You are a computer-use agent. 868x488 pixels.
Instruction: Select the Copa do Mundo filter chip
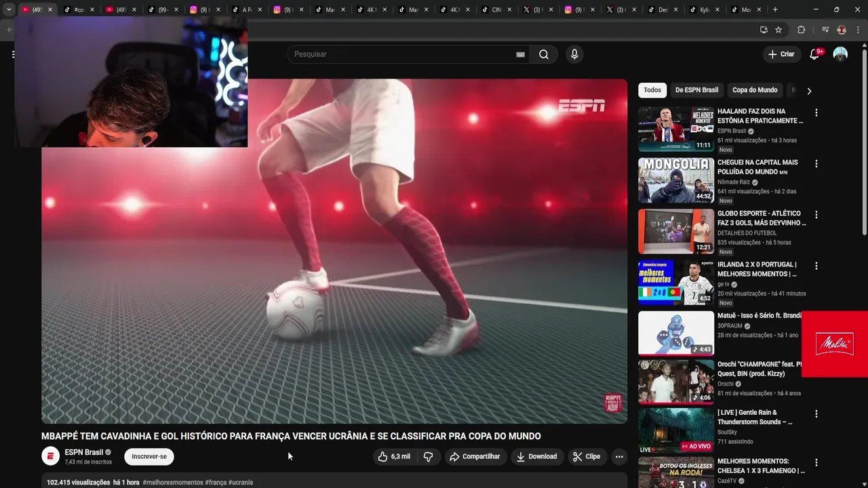755,90
